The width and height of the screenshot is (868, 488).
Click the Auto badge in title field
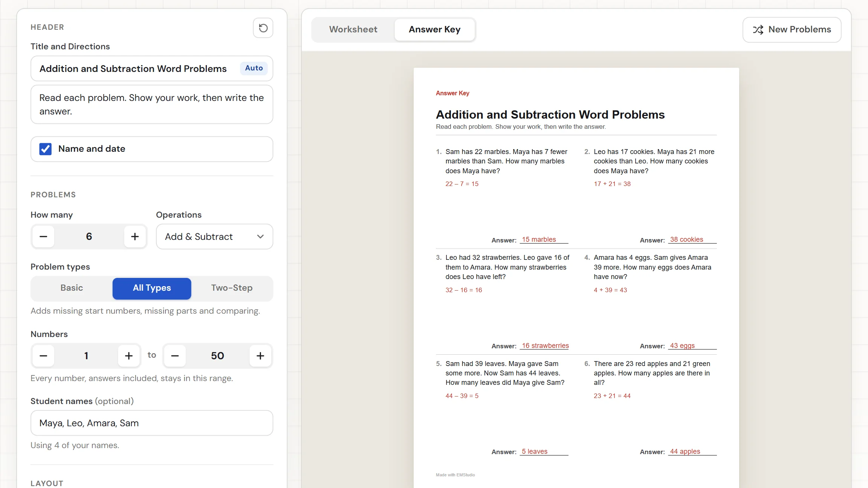pyautogui.click(x=254, y=68)
